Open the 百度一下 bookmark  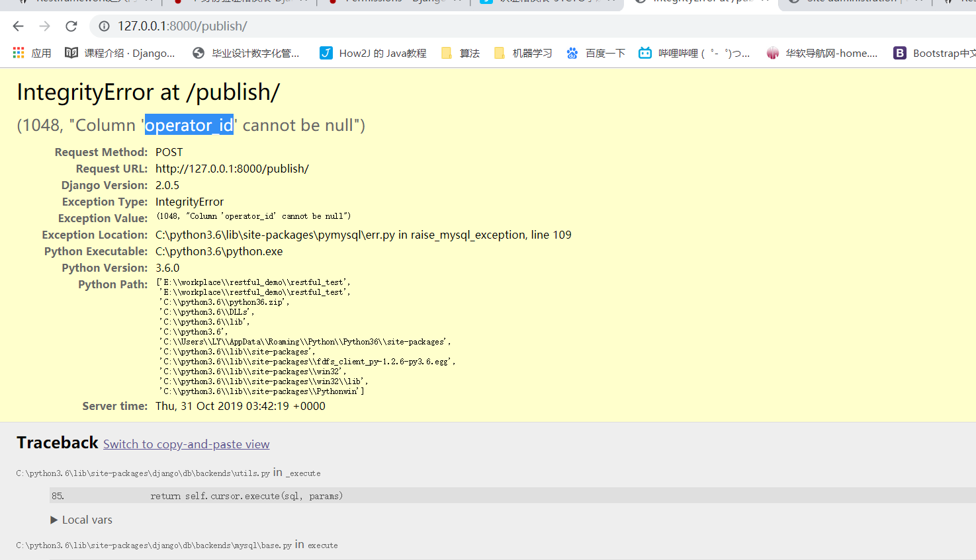click(596, 53)
